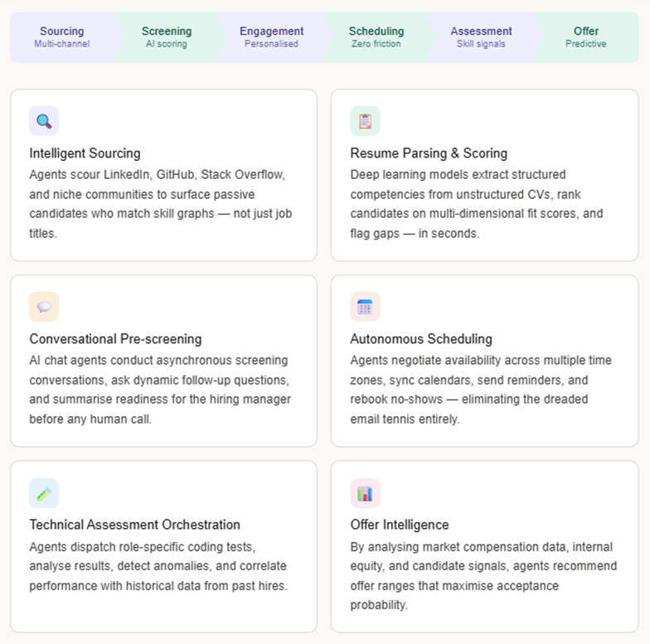The width and height of the screenshot is (650, 644).
Task: Click the test tube Technical Assessment icon
Action: click(44, 493)
